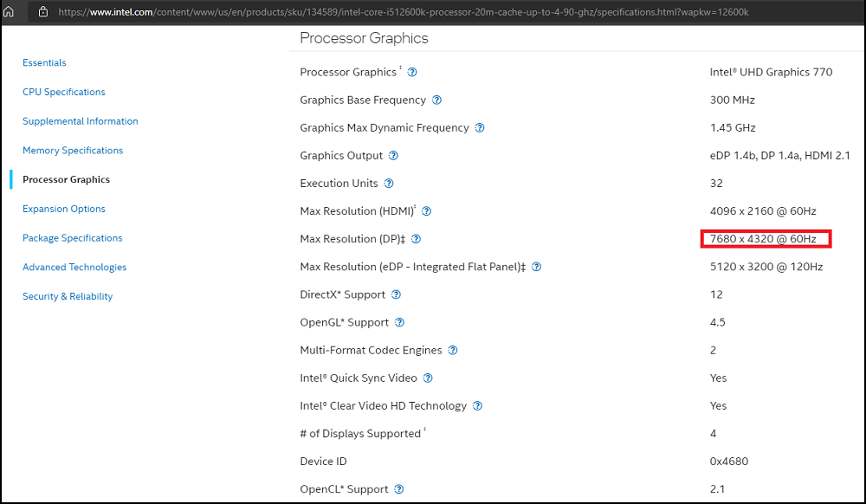Select the highlighted Max Resolution (DP) value

pos(766,239)
